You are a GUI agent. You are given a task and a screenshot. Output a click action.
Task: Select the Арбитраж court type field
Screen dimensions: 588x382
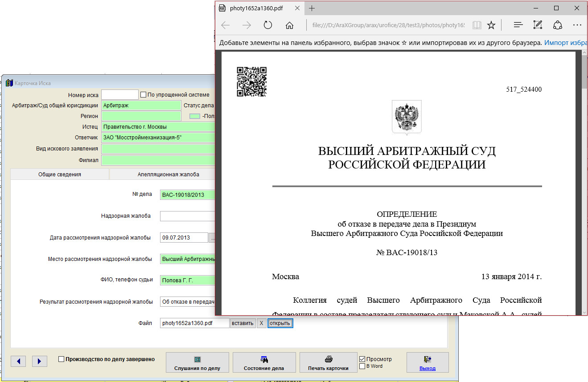click(141, 106)
